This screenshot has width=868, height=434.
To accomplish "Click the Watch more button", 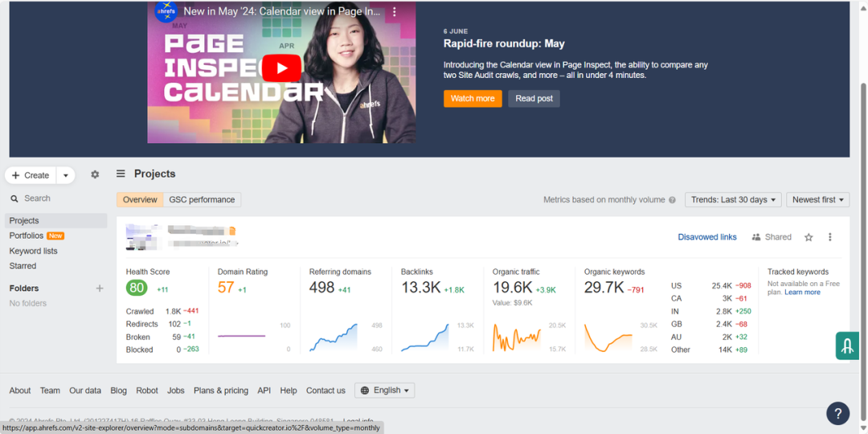I will tap(473, 99).
